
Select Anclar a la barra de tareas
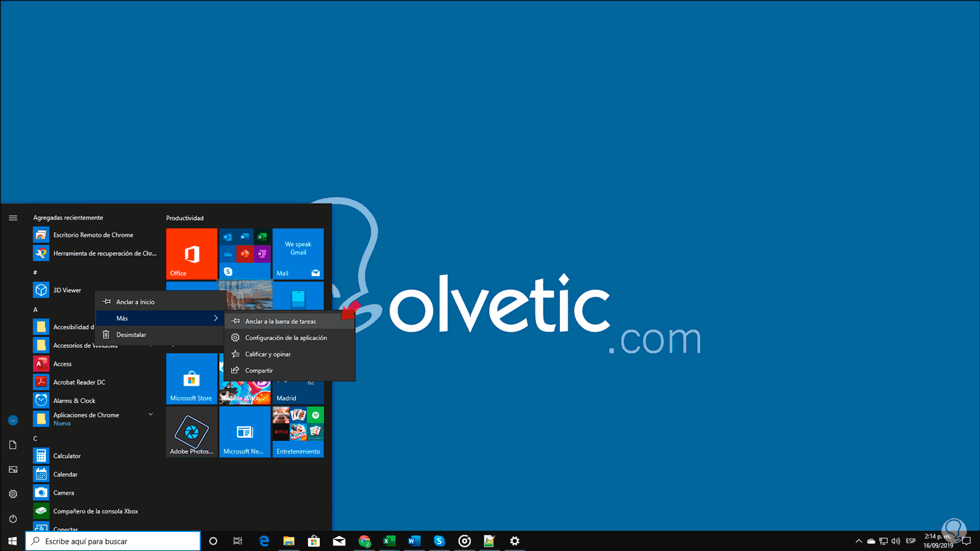[290, 321]
